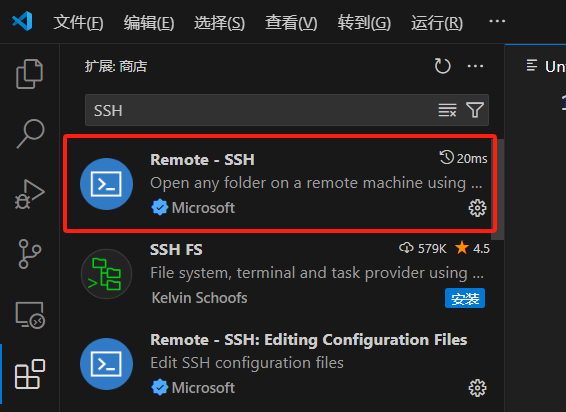This screenshot has height=412, width=566.
Task: Open the 查看(V) menu
Action: click(291, 23)
